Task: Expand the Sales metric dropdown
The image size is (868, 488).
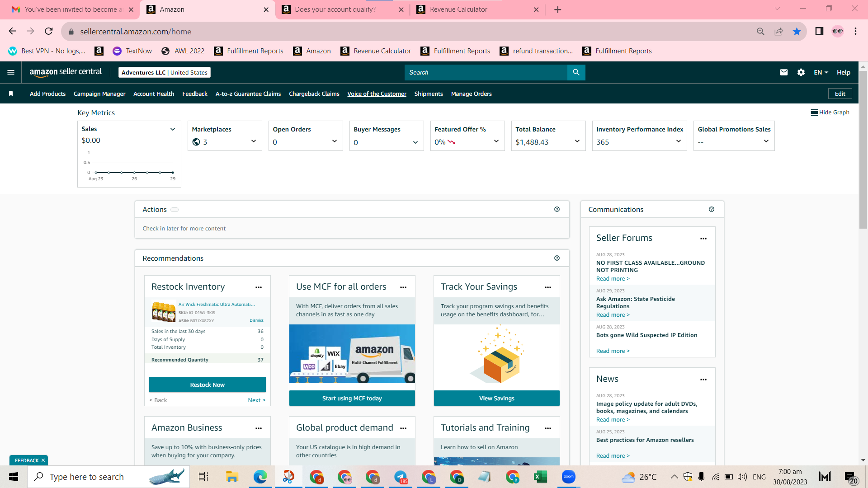Action: (172, 129)
